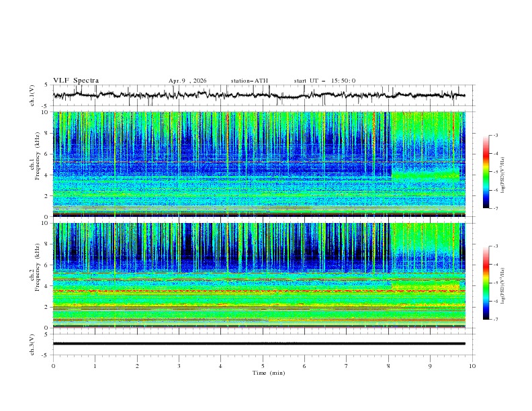Click the flat ch.3 voltage trace
Viewport: 532px width, 411px height.
259,344
